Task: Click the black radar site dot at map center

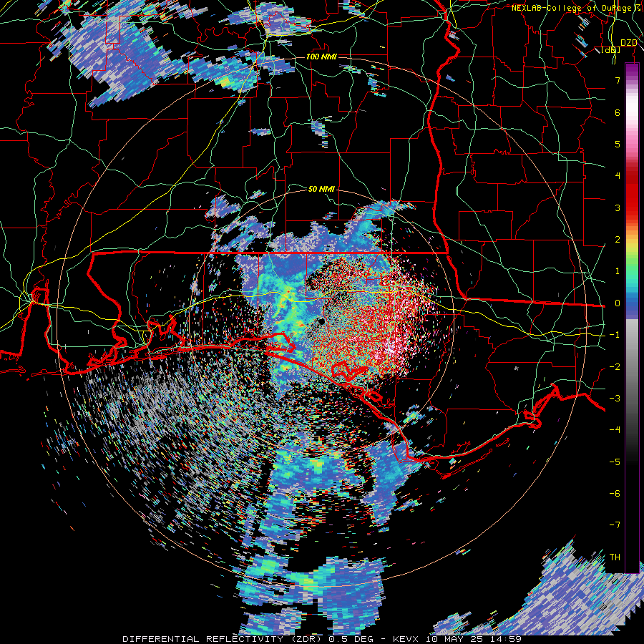Action: (321, 321)
